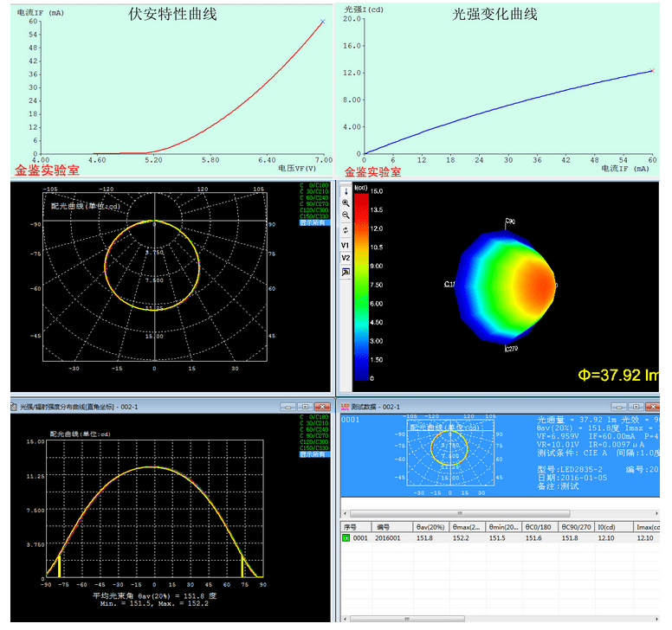Select C 30/C210 plane in polar chart legend
The width and height of the screenshot is (672, 630).
[314, 191]
